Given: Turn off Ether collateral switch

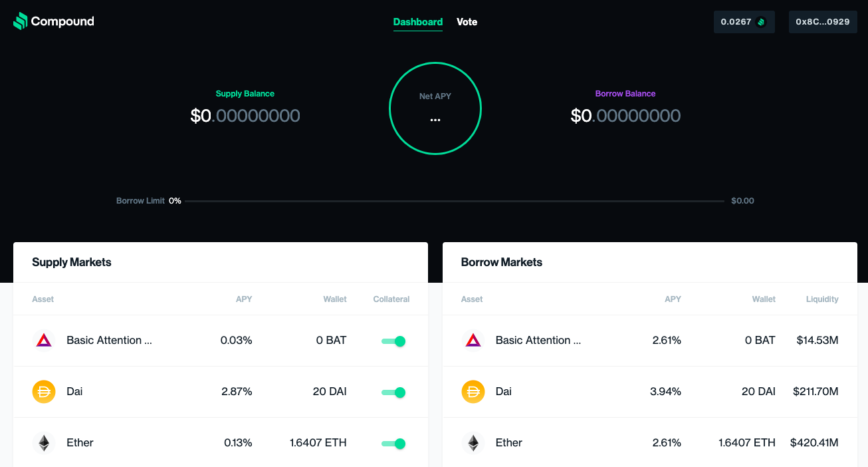Looking at the screenshot, I should click(393, 444).
